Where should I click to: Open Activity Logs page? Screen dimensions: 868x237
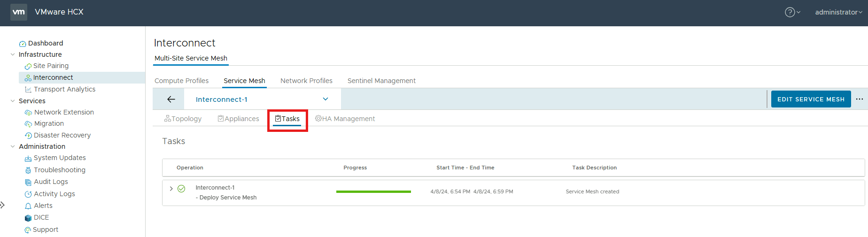pyautogui.click(x=54, y=194)
